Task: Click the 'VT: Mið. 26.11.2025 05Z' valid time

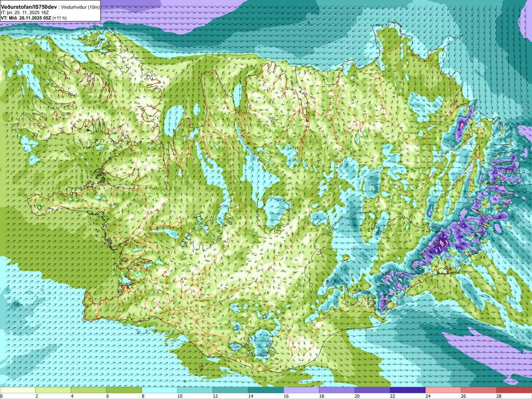Action: (26, 18)
